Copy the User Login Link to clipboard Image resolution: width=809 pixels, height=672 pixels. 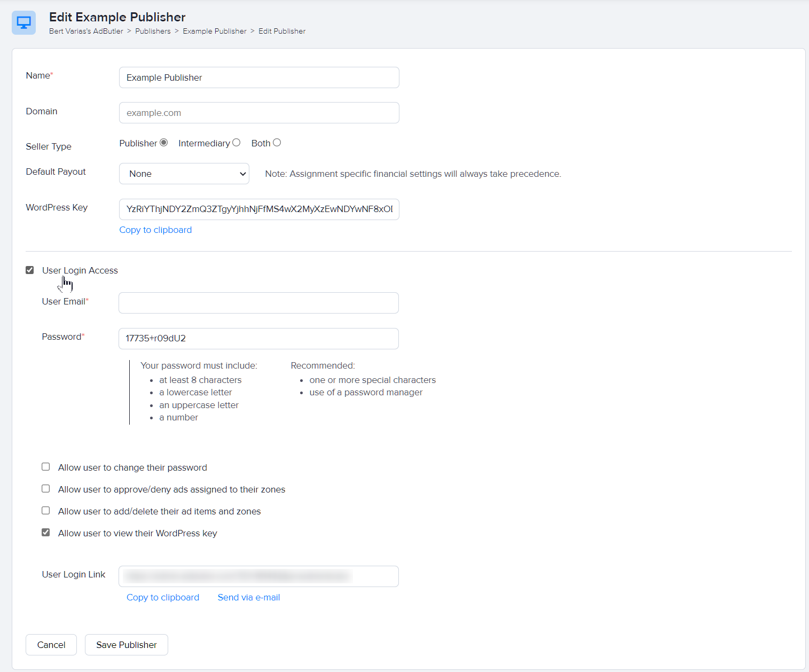pyautogui.click(x=163, y=597)
